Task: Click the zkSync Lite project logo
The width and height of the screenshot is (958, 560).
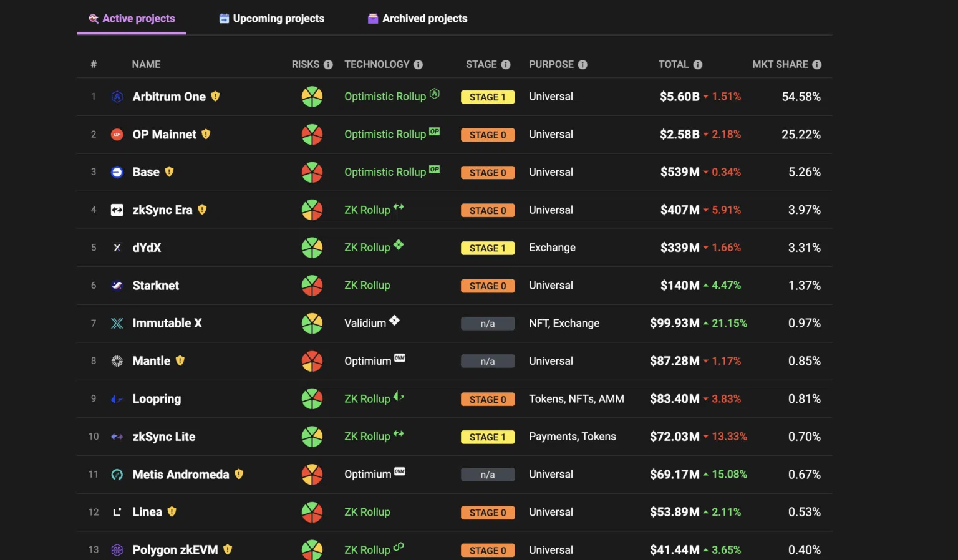Action: (x=117, y=437)
